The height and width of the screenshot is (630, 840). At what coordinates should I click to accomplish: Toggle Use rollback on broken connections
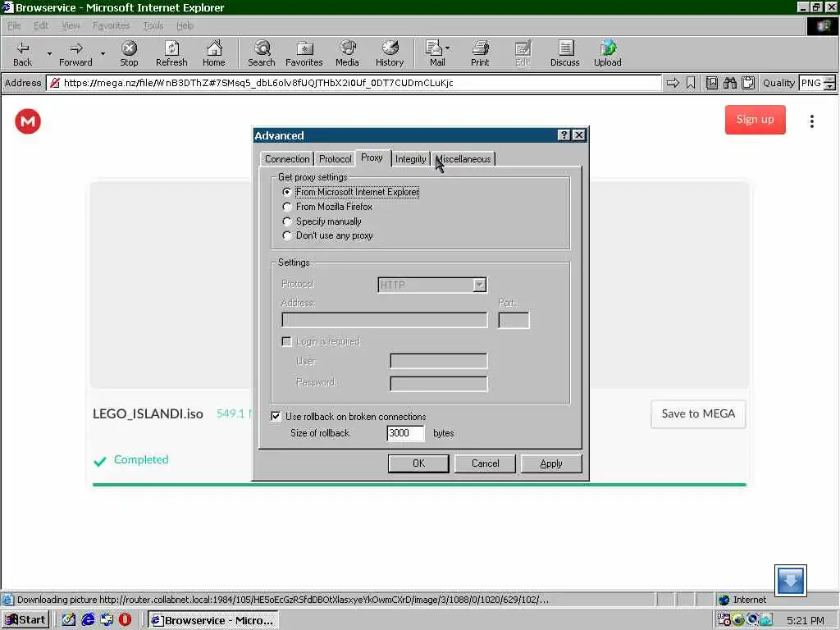pyautogui.click(x=276, y=416)
